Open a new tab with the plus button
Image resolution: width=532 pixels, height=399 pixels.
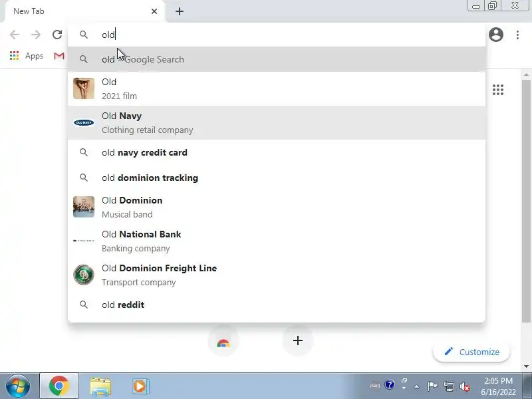tap(180, 11)
